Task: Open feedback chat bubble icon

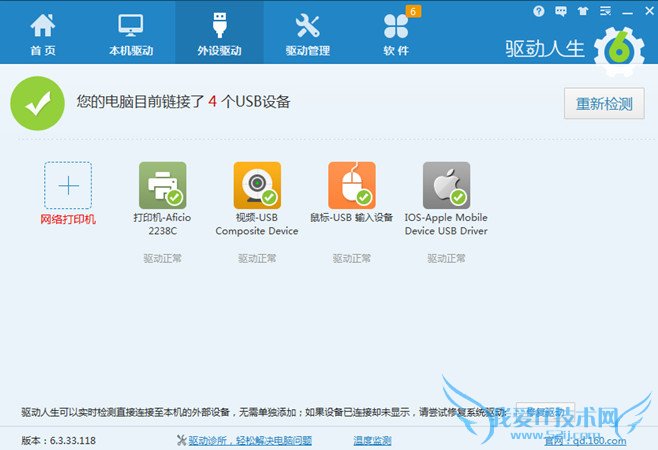Action: (x=561, y=11)
